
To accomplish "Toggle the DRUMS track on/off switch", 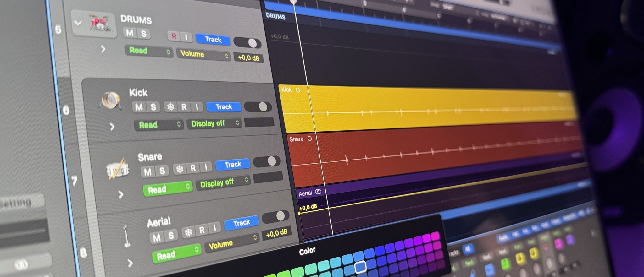I will coord(247,43).
